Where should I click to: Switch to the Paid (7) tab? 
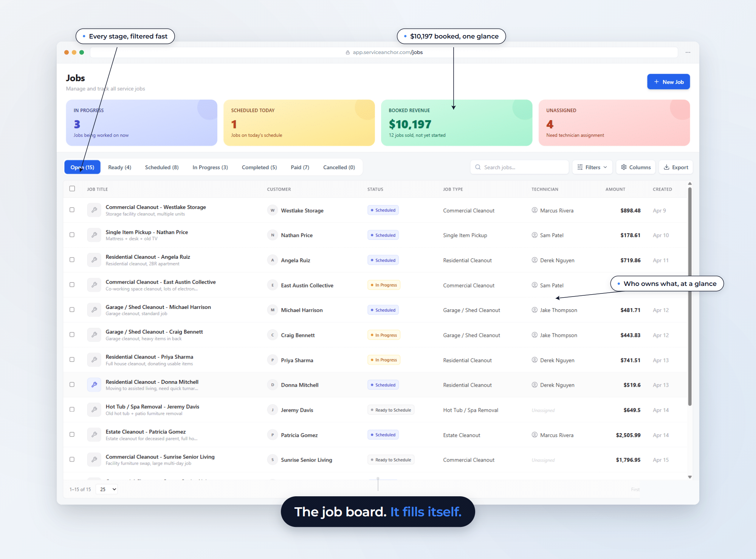tap(300, 167)
